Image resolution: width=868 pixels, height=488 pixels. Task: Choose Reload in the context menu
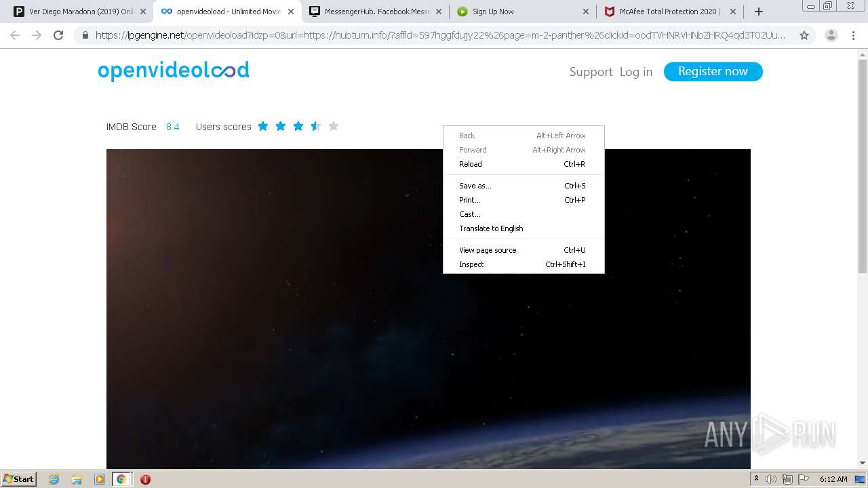pos(524,164)
